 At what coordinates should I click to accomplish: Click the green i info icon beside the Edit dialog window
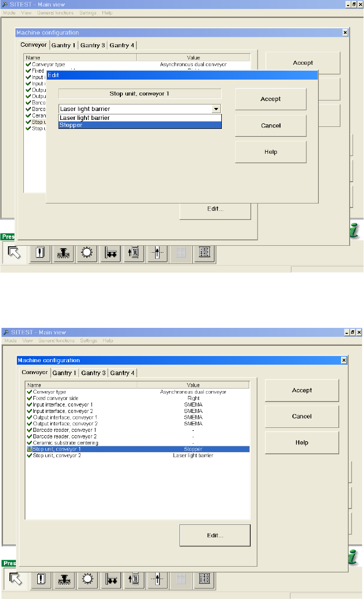click(x=354, y=230)
